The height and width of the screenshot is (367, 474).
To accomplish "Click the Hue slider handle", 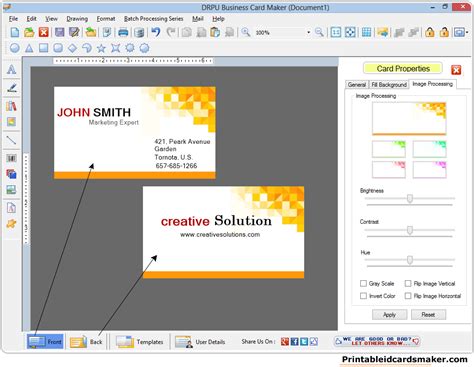I will coord(410,260).
